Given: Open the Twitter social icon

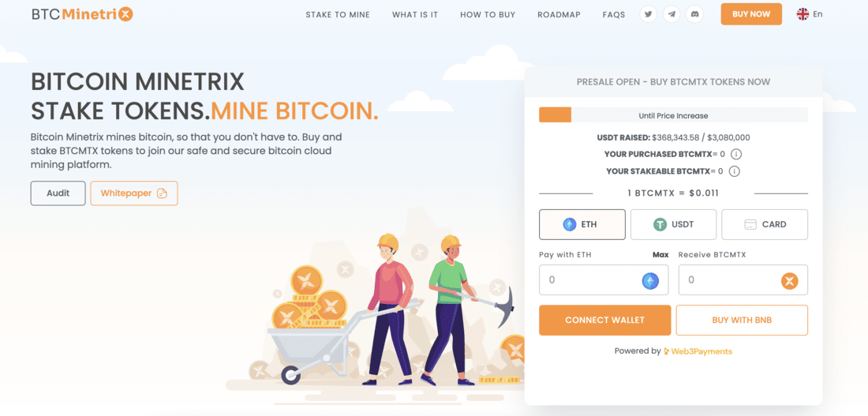Looking at the screenshot, I should click(648, 14).
